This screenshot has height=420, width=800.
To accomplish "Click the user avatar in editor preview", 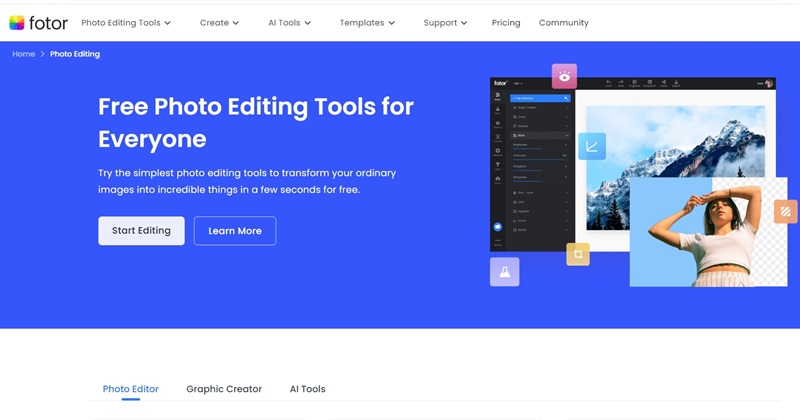I will pyautogui.click(x=769, y=84).
